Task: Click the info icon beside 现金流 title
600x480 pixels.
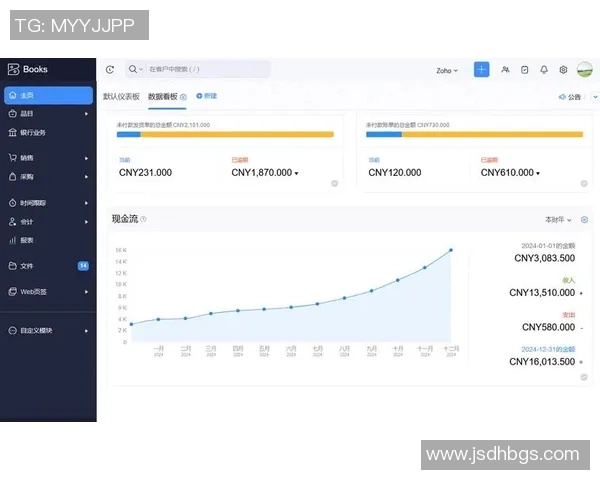Action: point(144,219)
